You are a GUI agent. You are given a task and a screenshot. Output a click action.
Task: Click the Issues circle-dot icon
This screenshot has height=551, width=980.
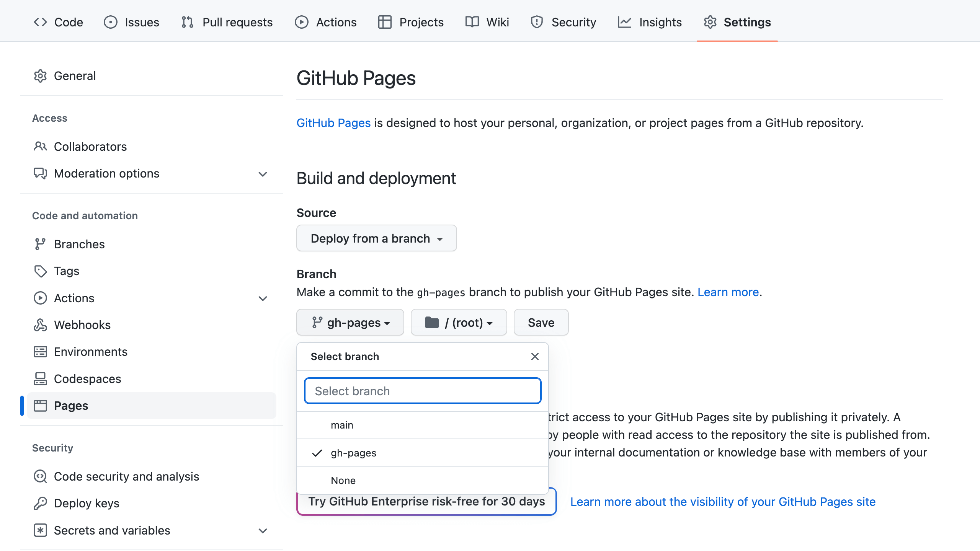click(x=111, y=22)
